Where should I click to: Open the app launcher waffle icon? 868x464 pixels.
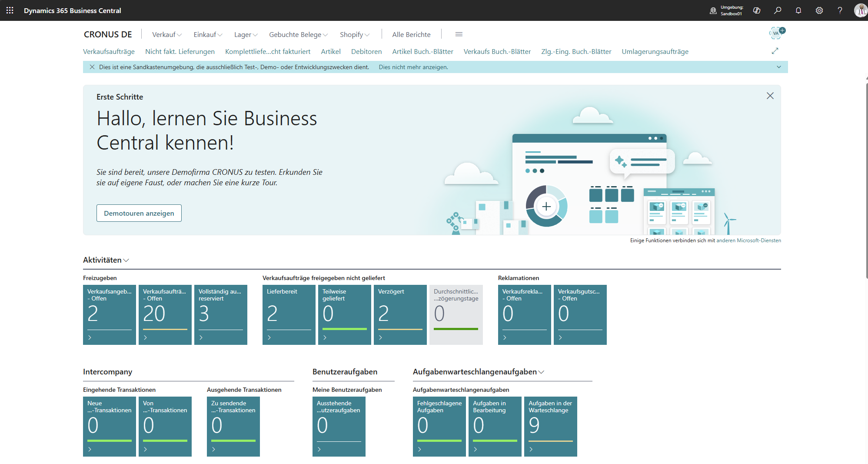pos(10,10)
